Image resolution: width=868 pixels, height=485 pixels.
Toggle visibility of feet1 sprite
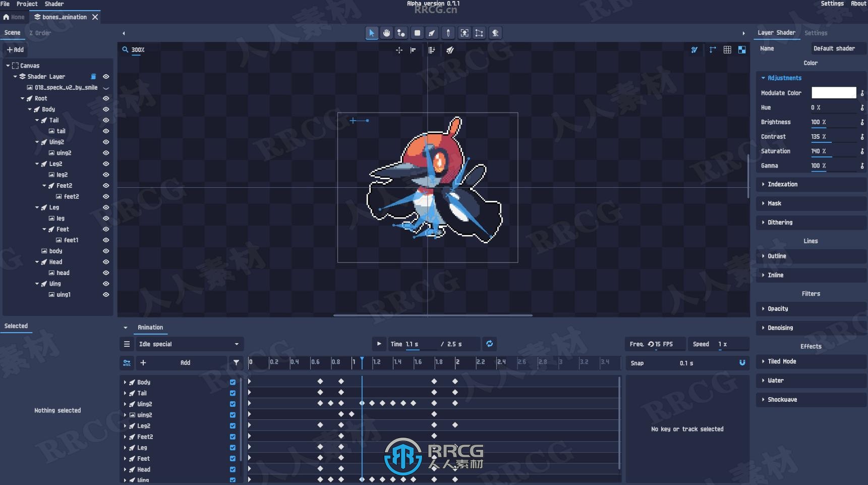106,240
